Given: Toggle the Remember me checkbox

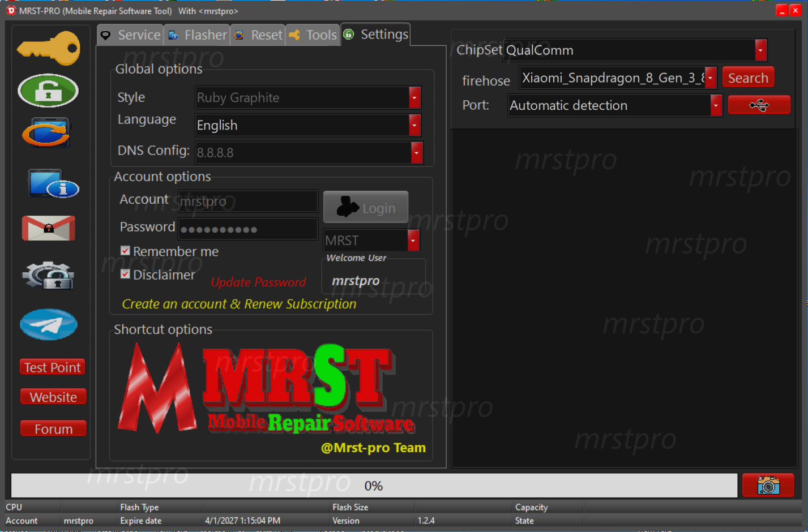Looking at the screenshot, I should (x=125, y=251).
